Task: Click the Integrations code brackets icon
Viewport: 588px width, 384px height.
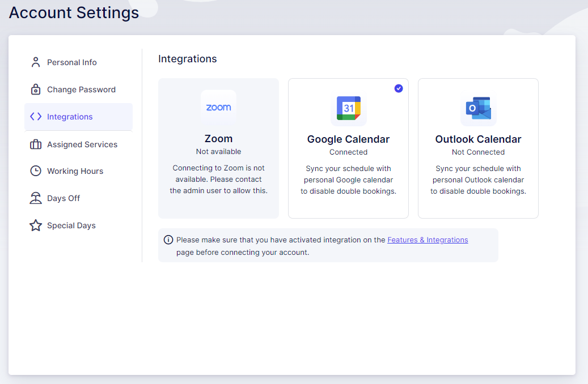Action: click(x=36, y=117)
